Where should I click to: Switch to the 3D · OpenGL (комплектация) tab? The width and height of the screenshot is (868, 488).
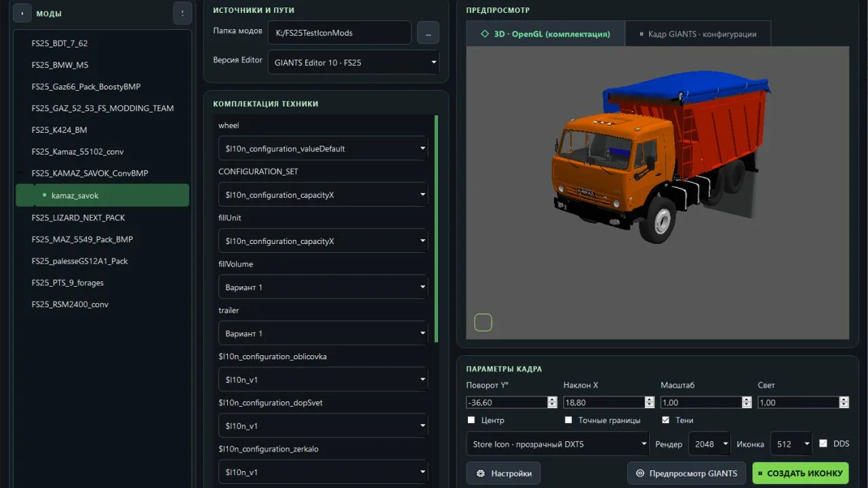(545, 34)
